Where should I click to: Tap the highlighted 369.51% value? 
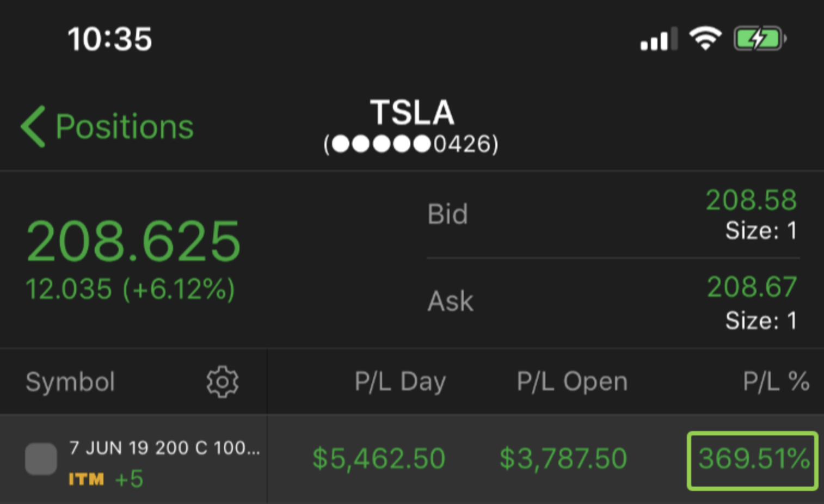tap(753, 459)
